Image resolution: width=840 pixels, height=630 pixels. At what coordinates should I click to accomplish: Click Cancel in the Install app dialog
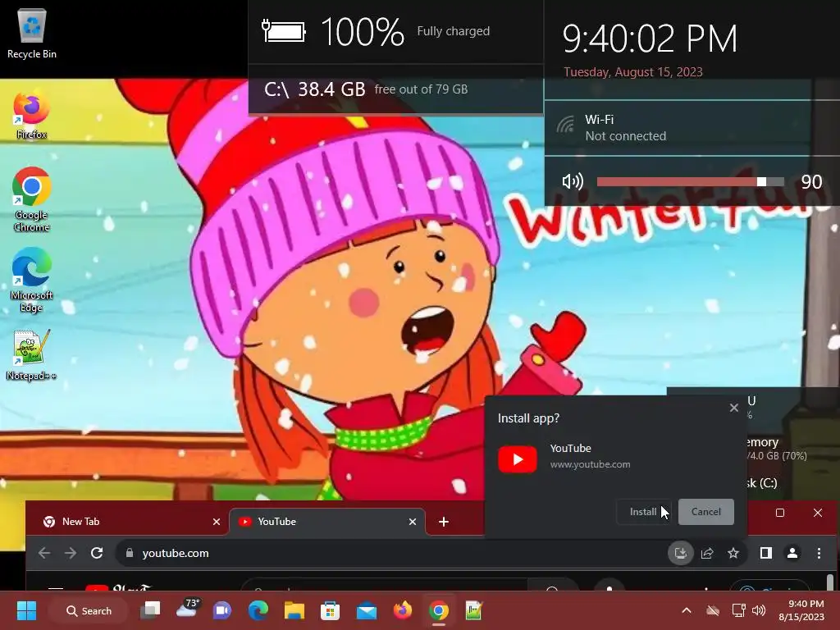(705, 512)
